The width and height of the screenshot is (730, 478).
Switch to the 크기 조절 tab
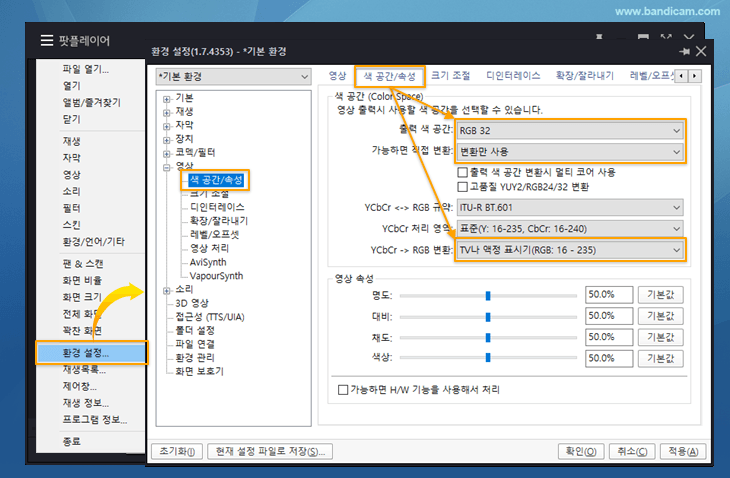pos(450,76)
